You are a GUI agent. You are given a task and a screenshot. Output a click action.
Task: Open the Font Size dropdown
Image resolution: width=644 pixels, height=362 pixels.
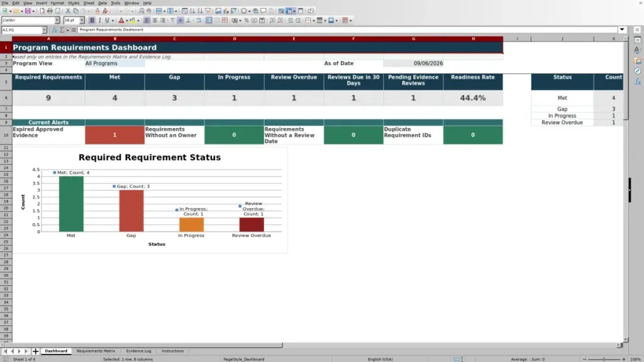click(x=82, y=20)
